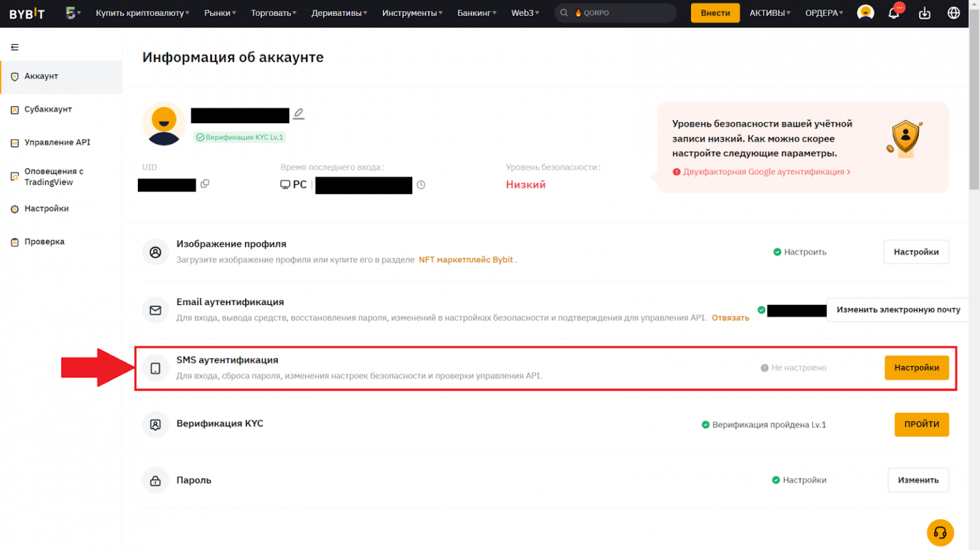Open the download app icon

[924, 13]
